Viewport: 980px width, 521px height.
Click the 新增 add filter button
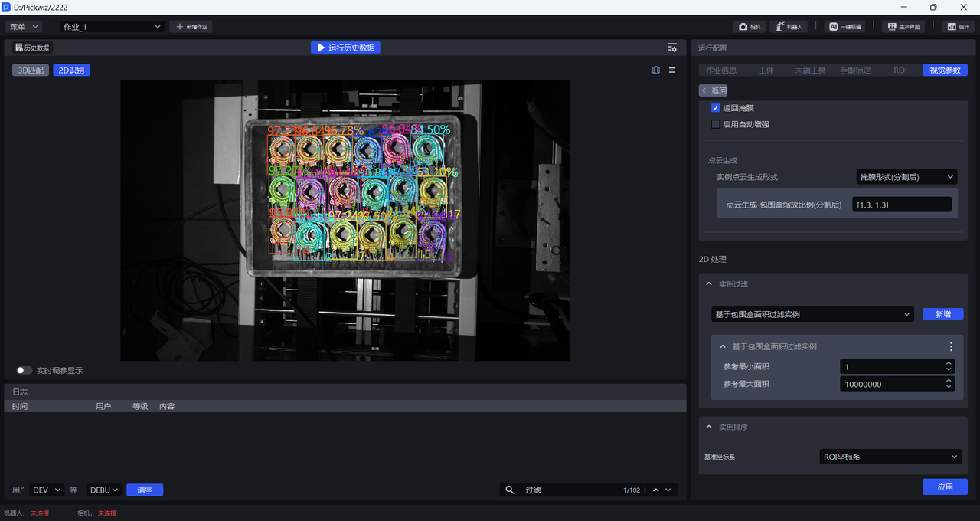tap(942, 314)
